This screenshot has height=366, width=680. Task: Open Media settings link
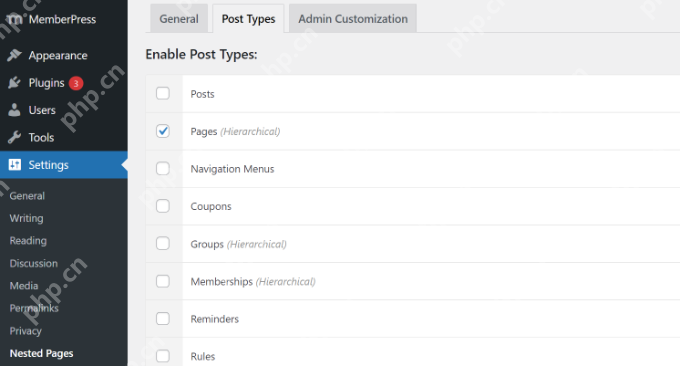coord(24,286)
